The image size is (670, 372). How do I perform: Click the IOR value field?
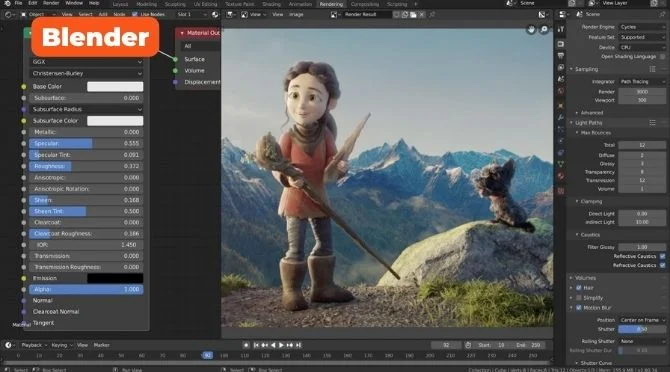pyautogui.click(x=86, y=245)
